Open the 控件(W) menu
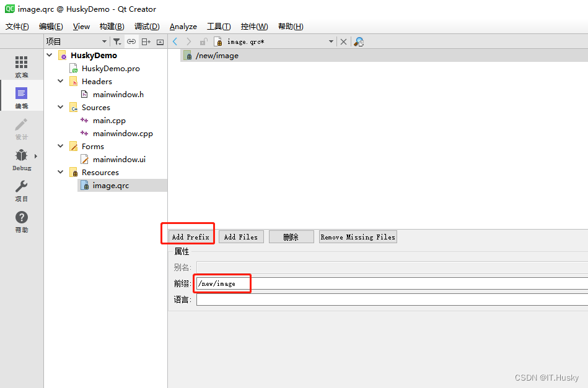 tap(254, 27)
